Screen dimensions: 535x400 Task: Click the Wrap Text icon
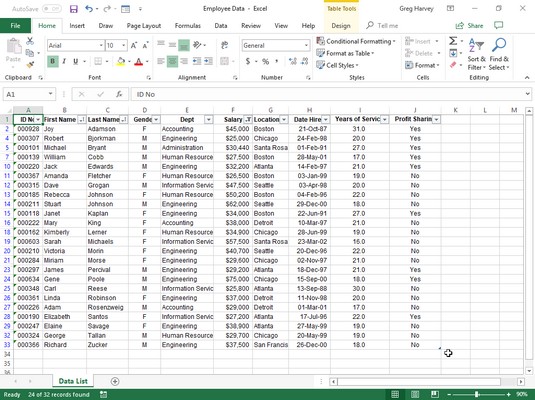tap(225, 45)
